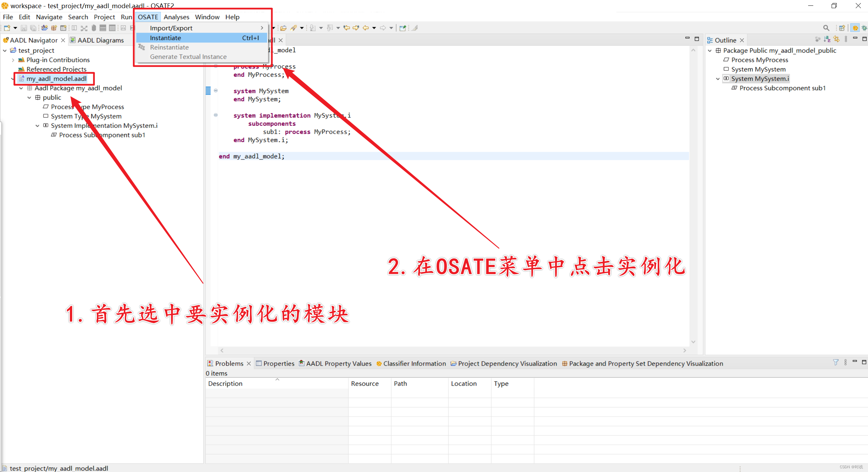Toggle Link with Editor in Outline

coord(836,40)
